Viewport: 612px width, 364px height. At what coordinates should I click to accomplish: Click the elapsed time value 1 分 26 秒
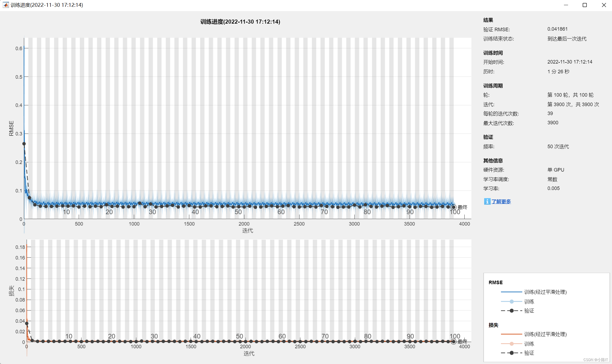(x=558, y=72)
